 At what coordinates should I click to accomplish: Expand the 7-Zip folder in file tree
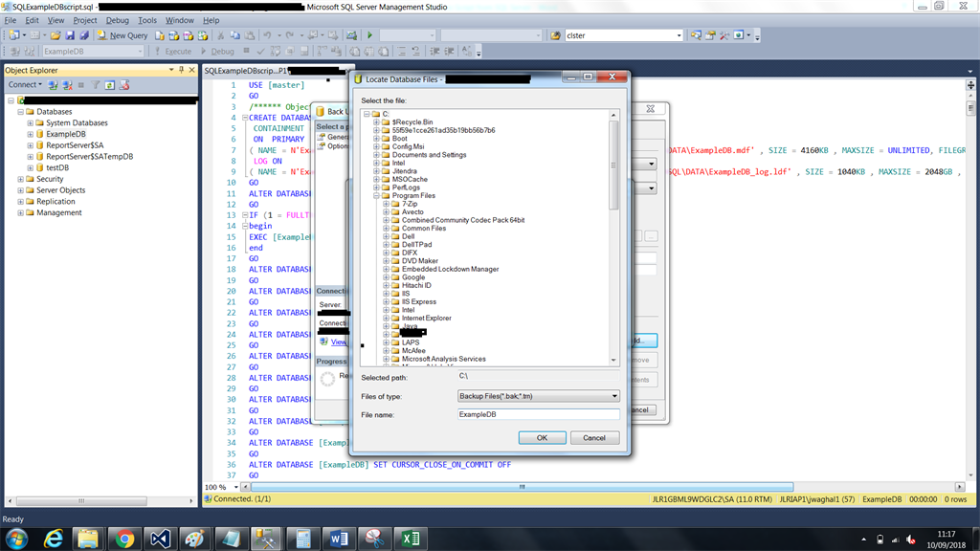tap(386, 205)
